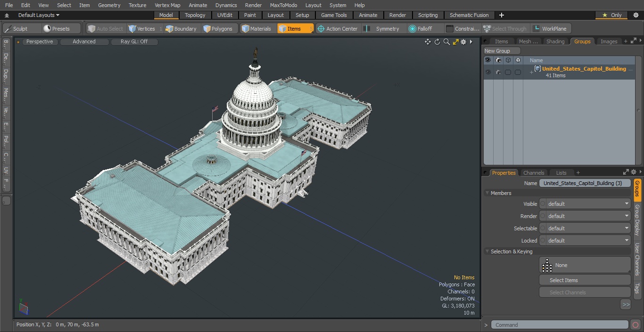Image resolution: width=644 pixels, height=332 pixels.
Task: Open the Visible default dropdown
Action: (585, 204)
